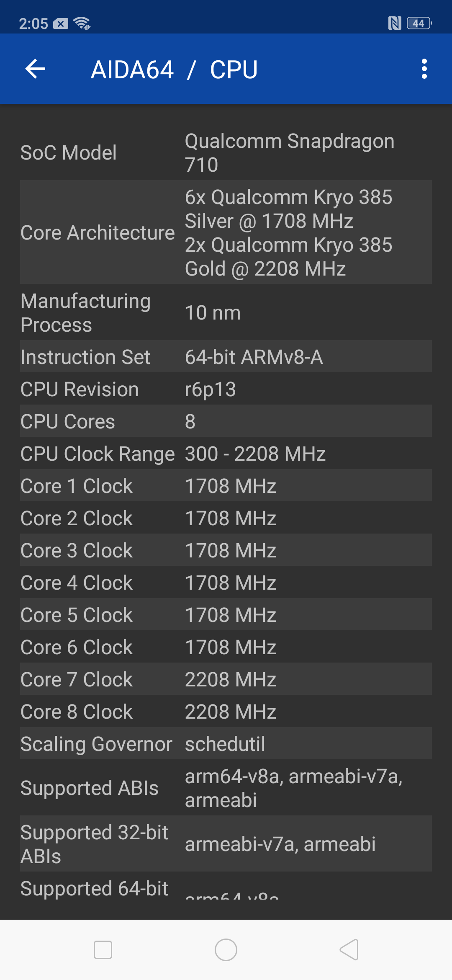The width and height of the screenshot is (452, 980).
Task: Select the Instruction Set row
Action: click(226, 357)
